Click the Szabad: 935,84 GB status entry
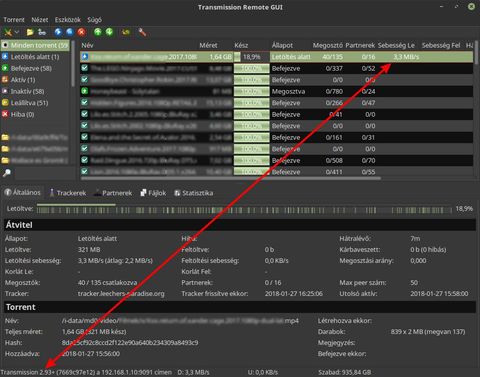The width and height of the screenshot is (480, 377). click(344, 372)
